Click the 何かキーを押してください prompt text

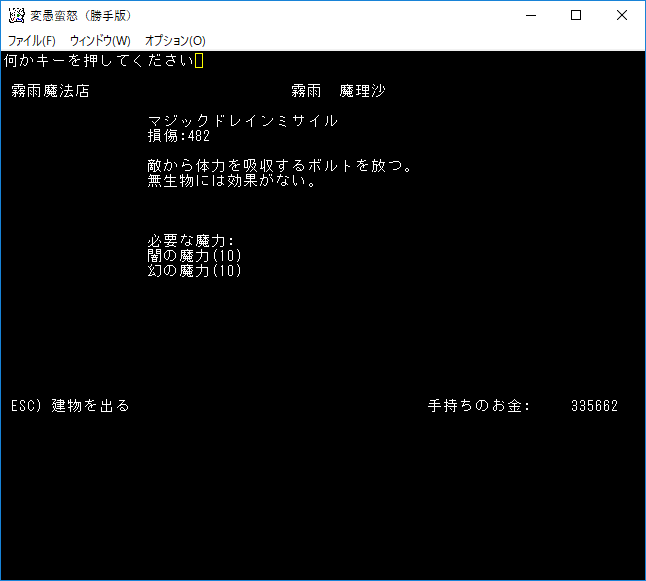98,61
